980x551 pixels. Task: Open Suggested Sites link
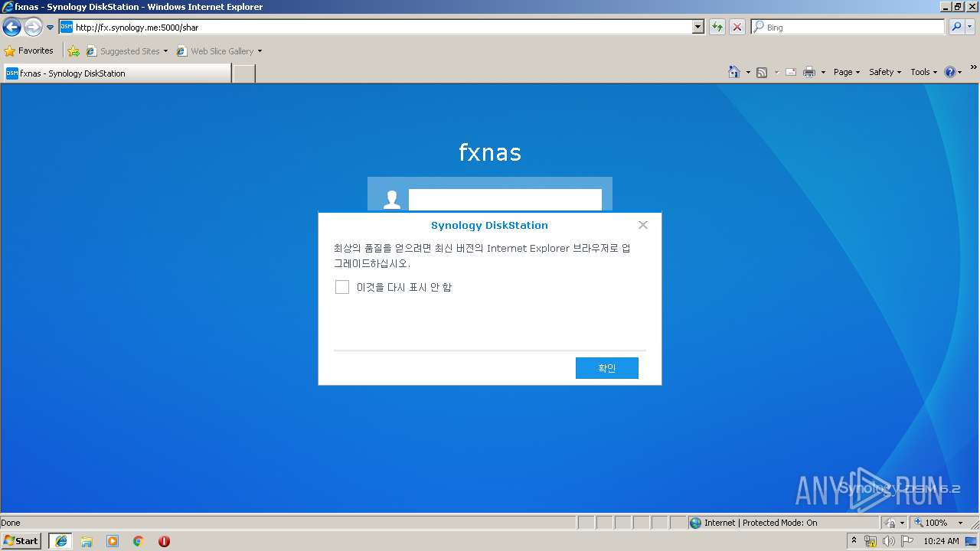pyautogui.click(x=126, y=51)
